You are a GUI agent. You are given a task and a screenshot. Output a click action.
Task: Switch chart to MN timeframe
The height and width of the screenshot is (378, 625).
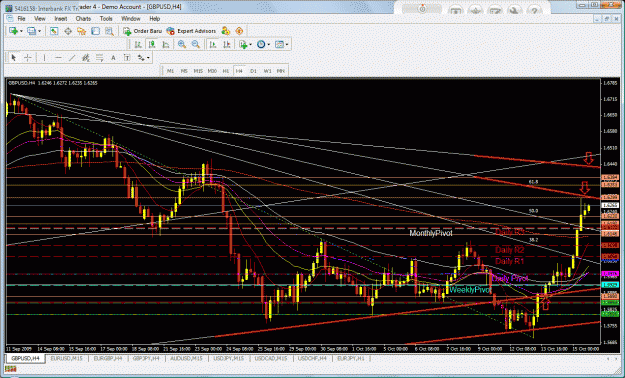pos(281,71)
